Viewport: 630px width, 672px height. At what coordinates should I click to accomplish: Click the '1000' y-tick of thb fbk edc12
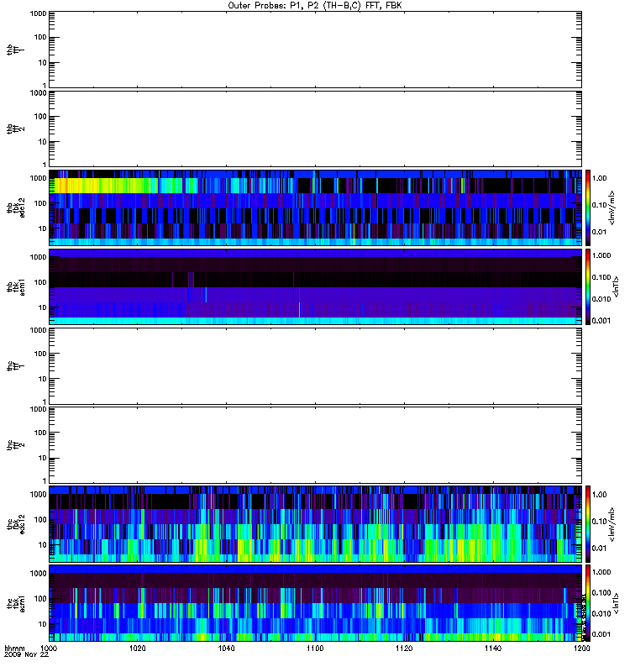[38, 178]
